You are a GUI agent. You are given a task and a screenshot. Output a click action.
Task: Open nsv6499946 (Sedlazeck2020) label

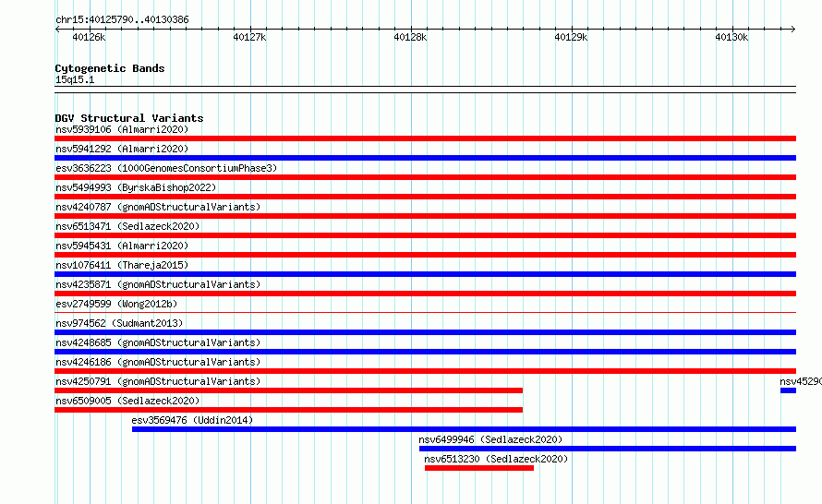click(490, 439)
